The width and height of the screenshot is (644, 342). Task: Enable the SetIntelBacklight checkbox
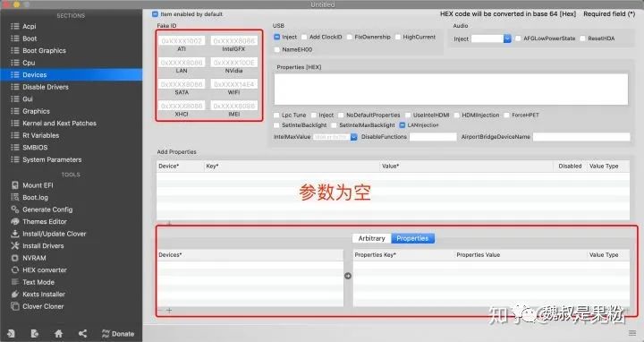click(276, 125)
